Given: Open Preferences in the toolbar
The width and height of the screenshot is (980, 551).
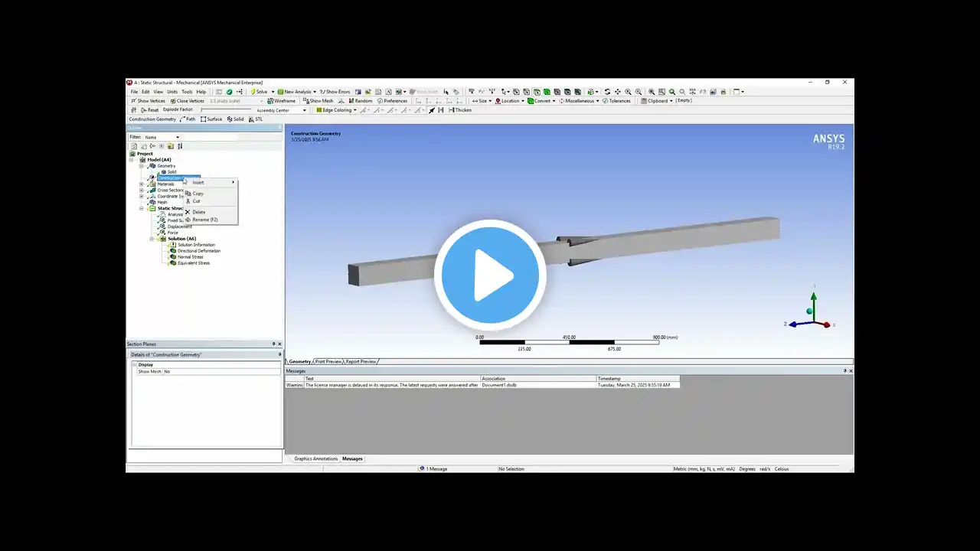Looking at the screenshot, I should 392,101.
